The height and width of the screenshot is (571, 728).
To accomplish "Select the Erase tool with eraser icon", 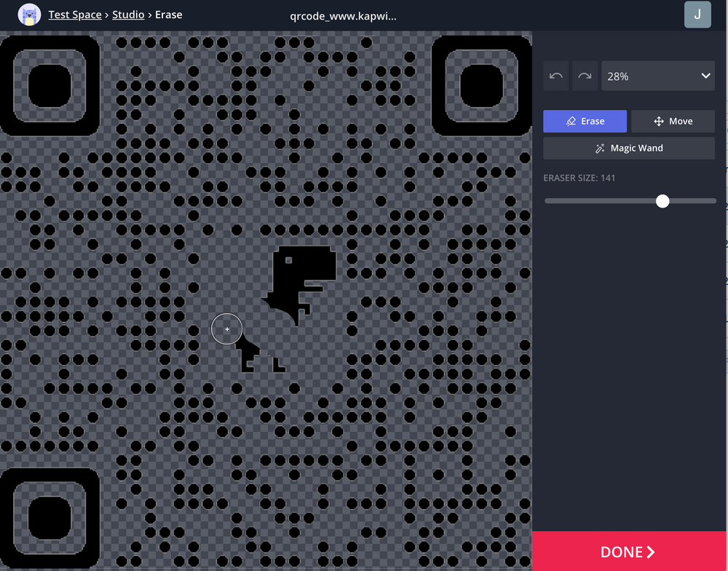I will [585, 121].
